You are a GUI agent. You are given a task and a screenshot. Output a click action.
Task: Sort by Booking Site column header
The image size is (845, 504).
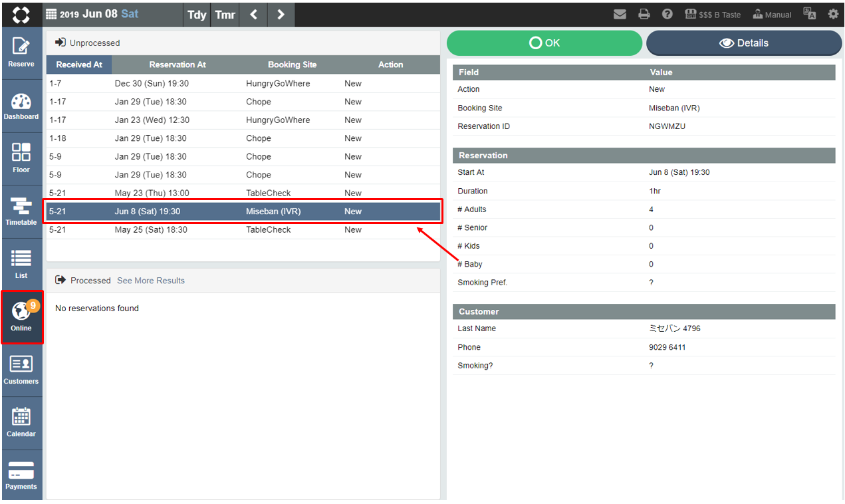click(293, 64)
